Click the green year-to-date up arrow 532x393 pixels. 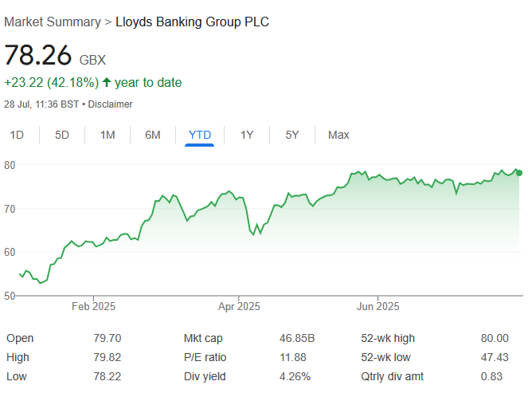click(107, 82)
